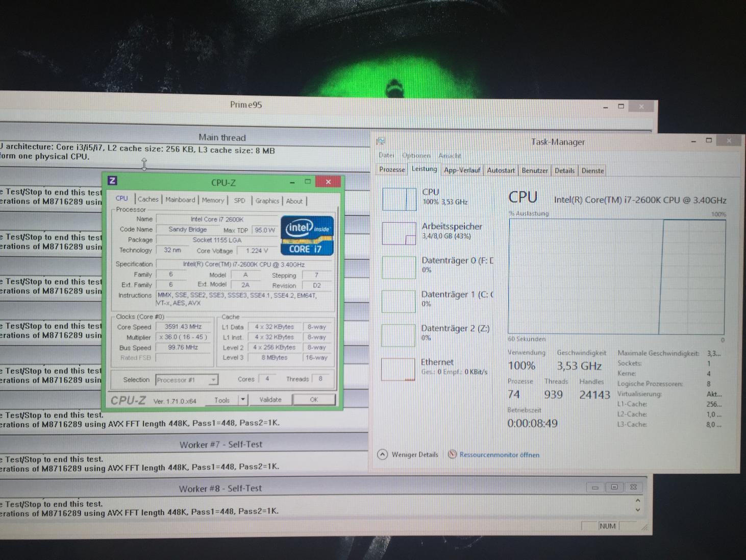Switch to the Memory tab in CPU-Z
The width and height of the screenshot is (746, 560).
213,201
